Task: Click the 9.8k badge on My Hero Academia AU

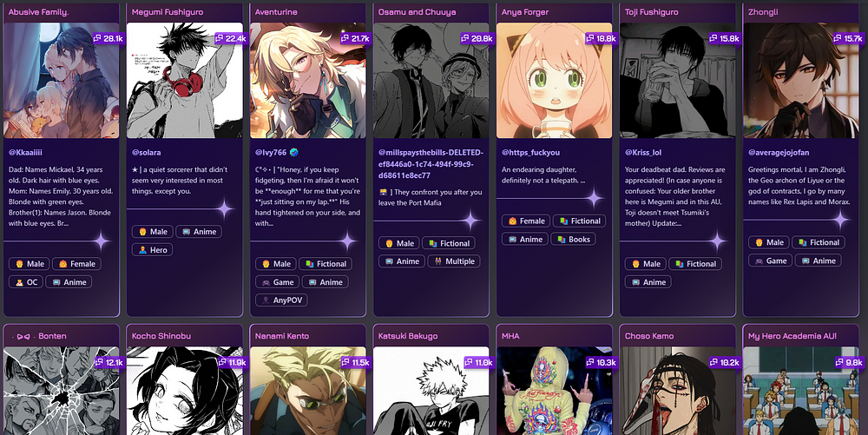Action: click(849, 363)
